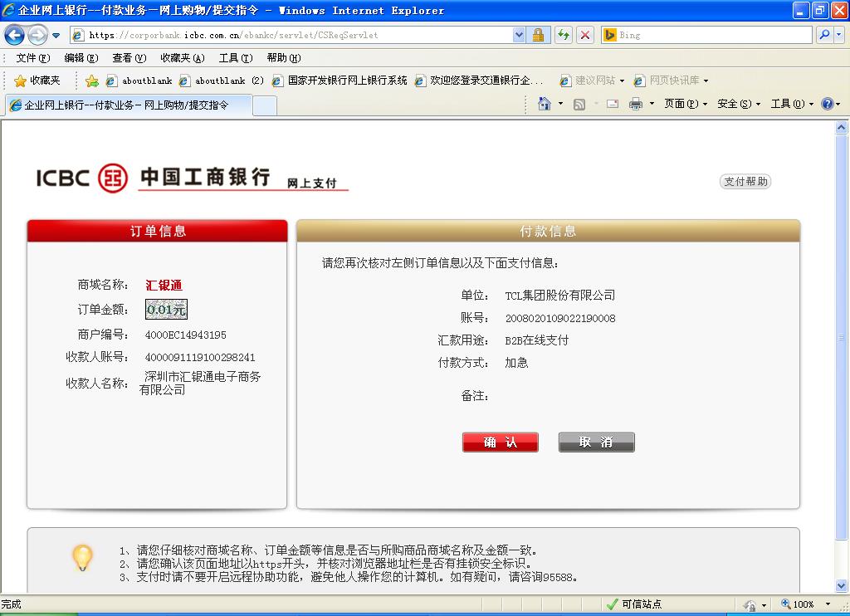Viewport: 850px width, 616px height.
Task: Click payer account 2008020109022190008
Action: [560, 318]
